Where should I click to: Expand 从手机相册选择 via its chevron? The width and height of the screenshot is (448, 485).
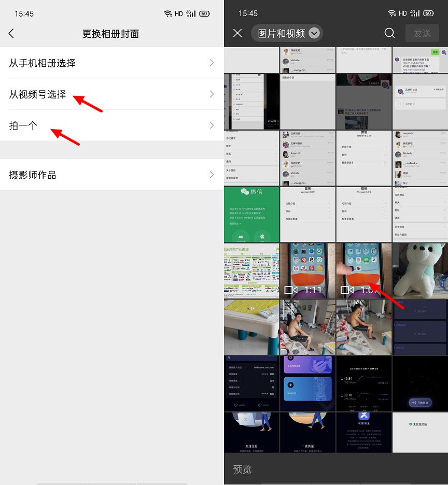[x=212, y=62]
